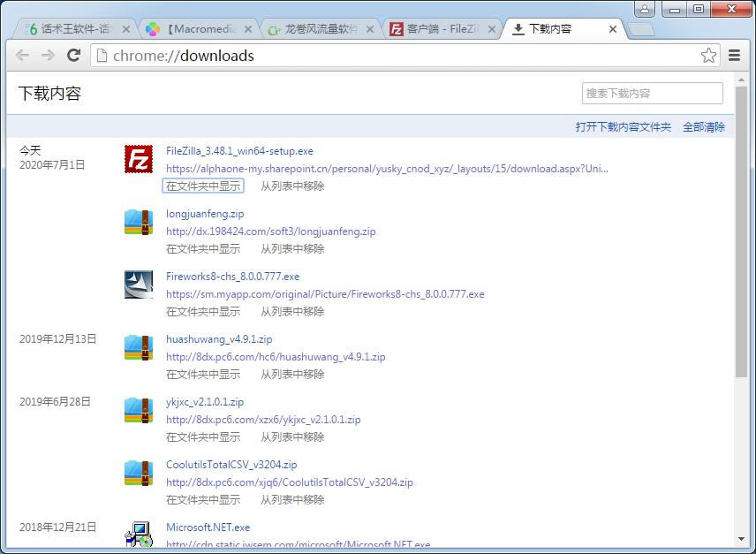The width and height of the screenshot is (756, 554).
Task: Click the 2019年12月13日 date label
Action: [x=58, y=339]
